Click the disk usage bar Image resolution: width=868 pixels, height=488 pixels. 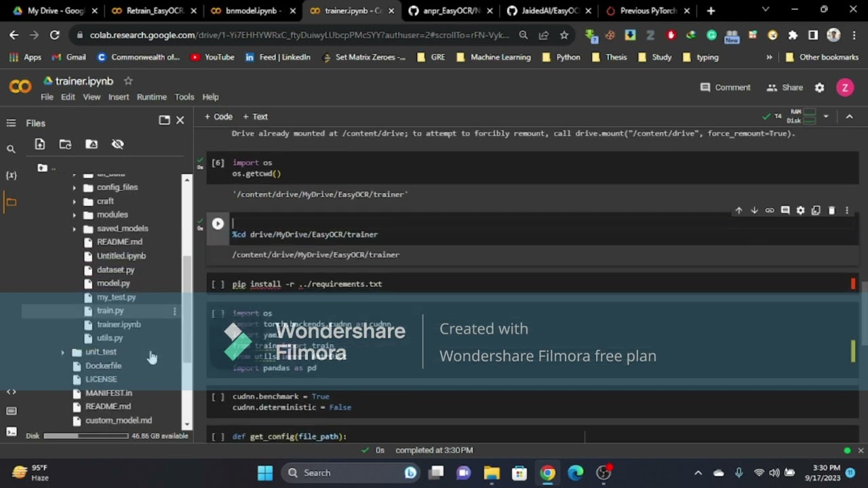[x=85, y=436]
